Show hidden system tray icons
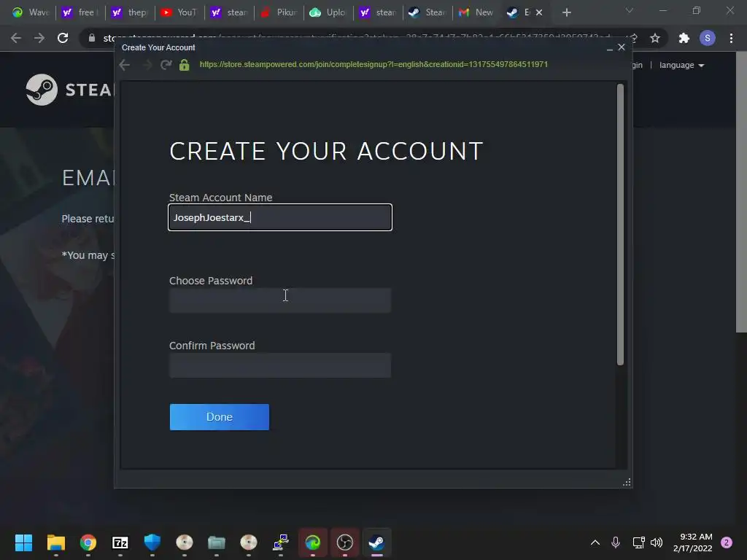Viewport: 747px width, 560px height. 595,542
